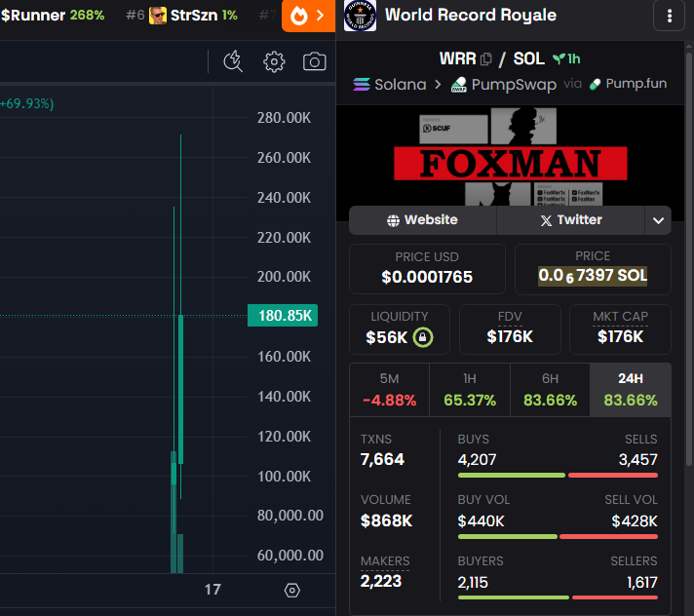The width and height of the screenshot is (694, 616).
Task: Click the SELLS 3,457 value
Action: [x=637, y=460]
